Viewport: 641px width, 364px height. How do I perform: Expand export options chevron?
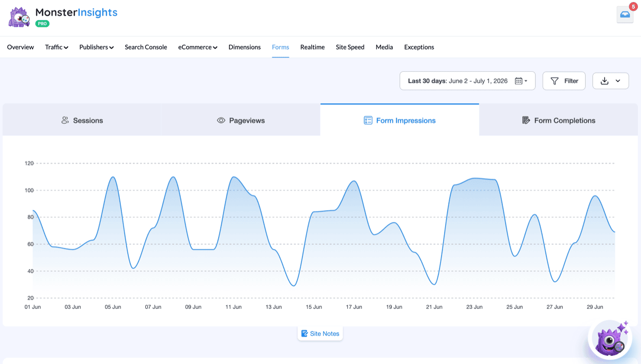click(618, 81)
